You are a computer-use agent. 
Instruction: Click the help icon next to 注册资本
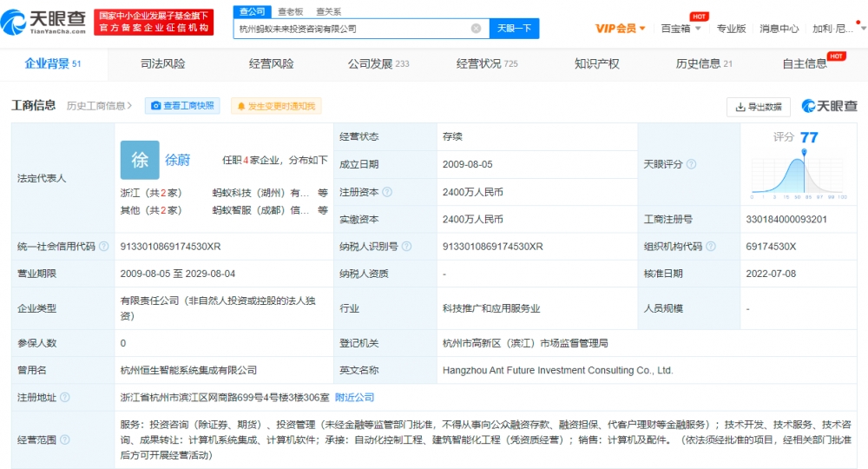(387, 192)
